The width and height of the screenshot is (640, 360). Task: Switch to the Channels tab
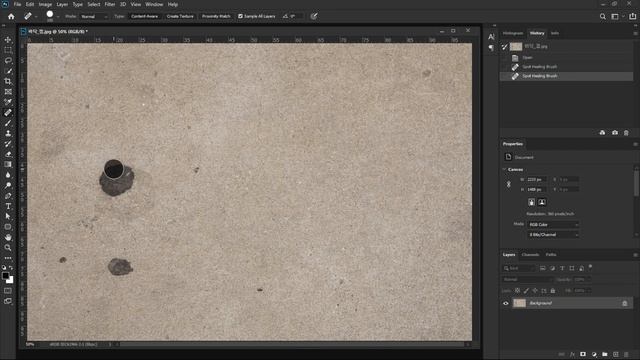530,255
